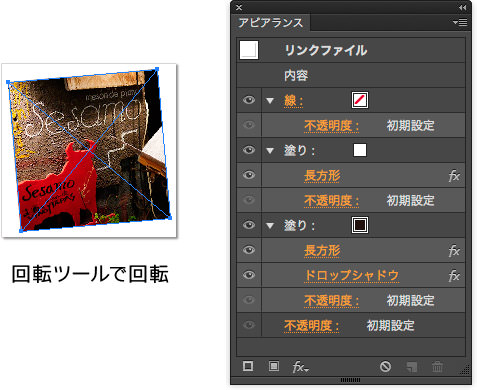Select the リンクファイル title text
Viewport: 477px width, 390px height.
pyautogui.click(x=326, y=50)
